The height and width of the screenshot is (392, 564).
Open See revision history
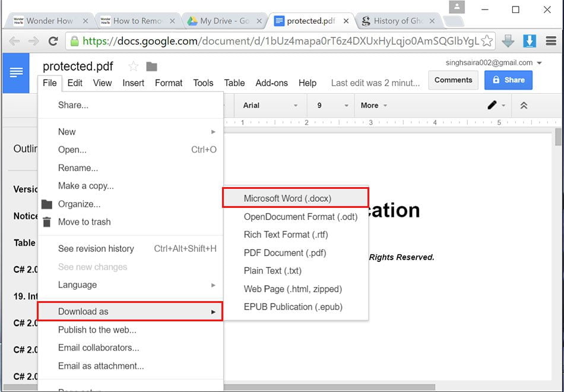click(x=131, y=249)
